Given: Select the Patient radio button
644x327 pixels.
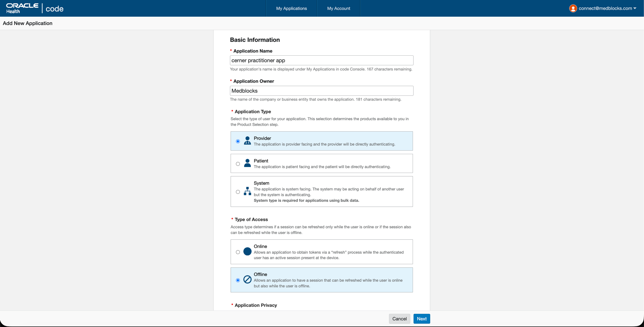Looking at the screenshot, I should (238, 164).
